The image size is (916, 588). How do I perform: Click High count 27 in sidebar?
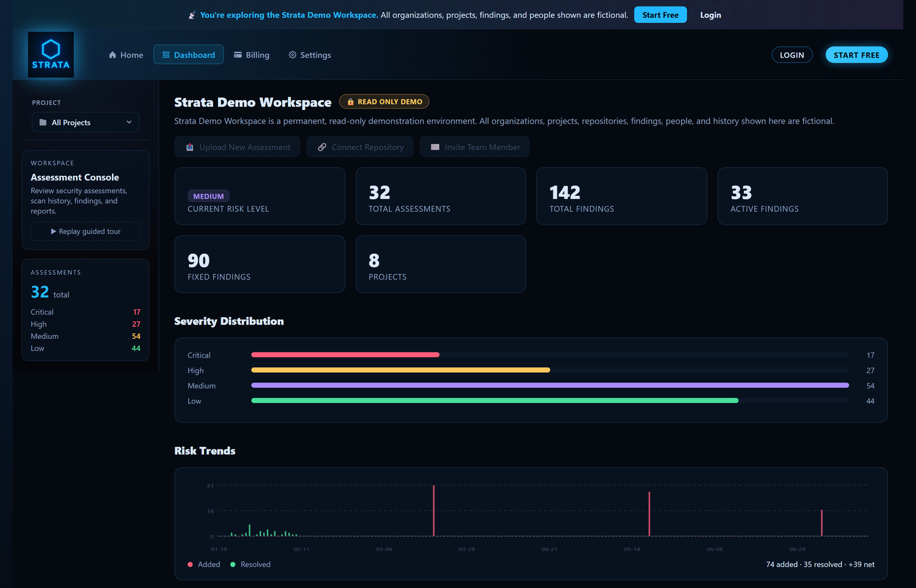(136, 324)
